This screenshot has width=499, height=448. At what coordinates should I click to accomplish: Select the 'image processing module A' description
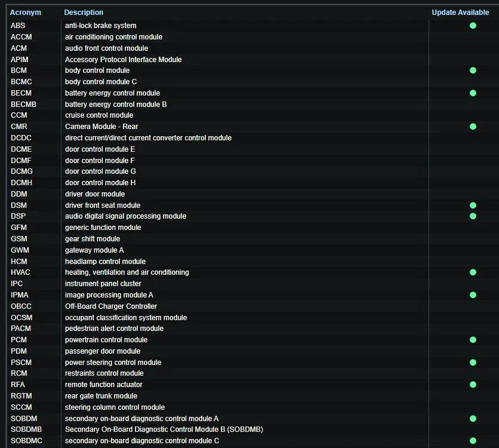pos(109,295)
